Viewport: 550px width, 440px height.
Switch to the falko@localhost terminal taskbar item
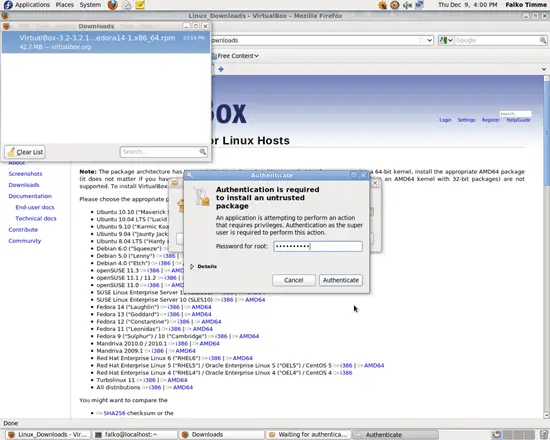pos(134,434)
